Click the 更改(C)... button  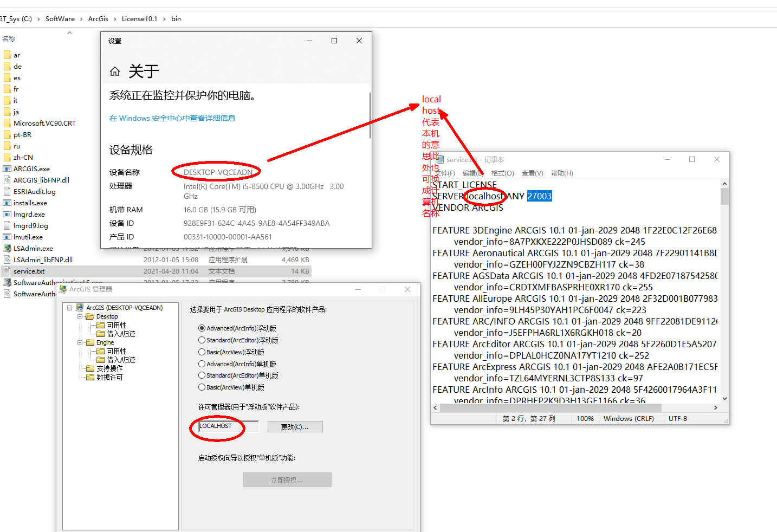tap(294, 426)
